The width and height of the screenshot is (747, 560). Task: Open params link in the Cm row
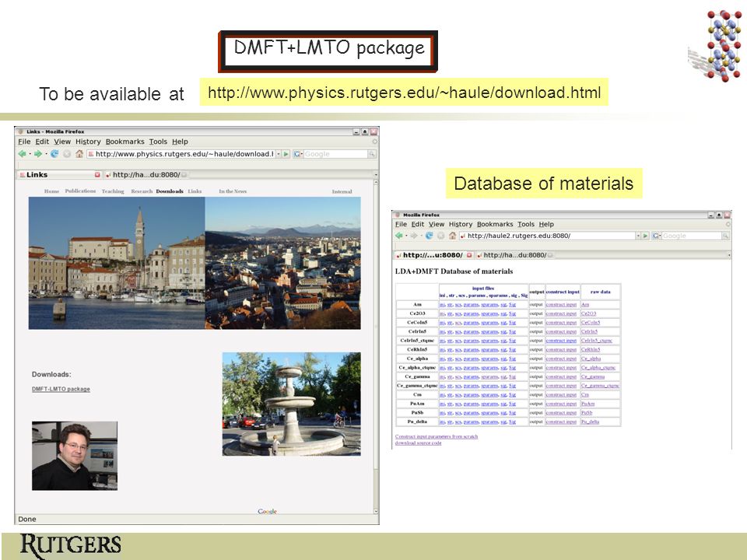pyautogui.click(x=472, y=395)
